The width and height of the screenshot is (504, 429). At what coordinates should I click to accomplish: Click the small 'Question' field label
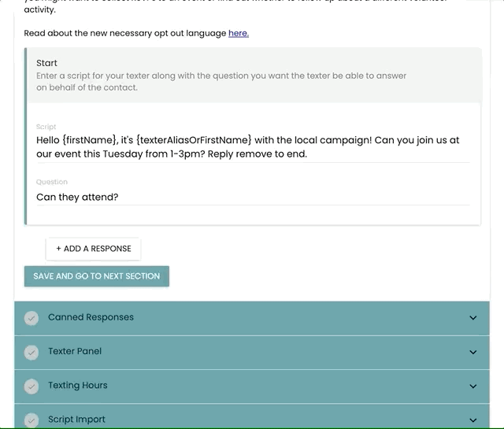point(52,182)
